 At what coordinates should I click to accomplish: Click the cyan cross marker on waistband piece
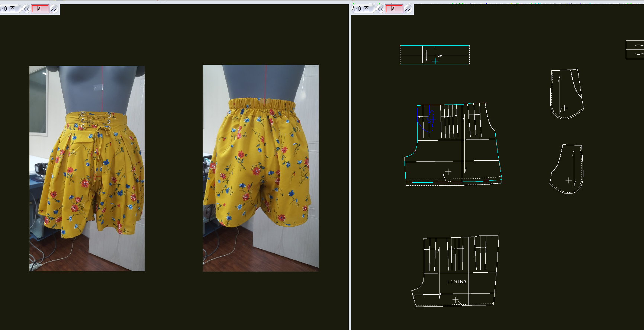[x=435, y=61]
